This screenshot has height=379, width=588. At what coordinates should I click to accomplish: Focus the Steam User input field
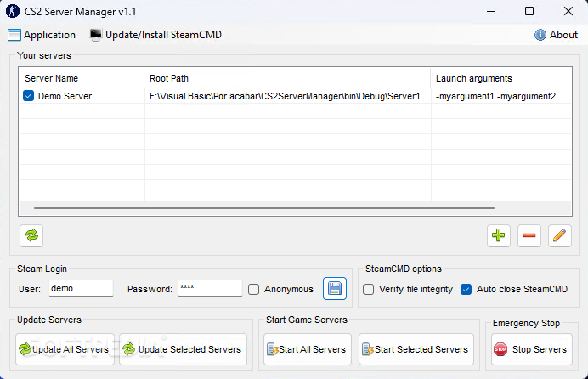coord(81,288)
